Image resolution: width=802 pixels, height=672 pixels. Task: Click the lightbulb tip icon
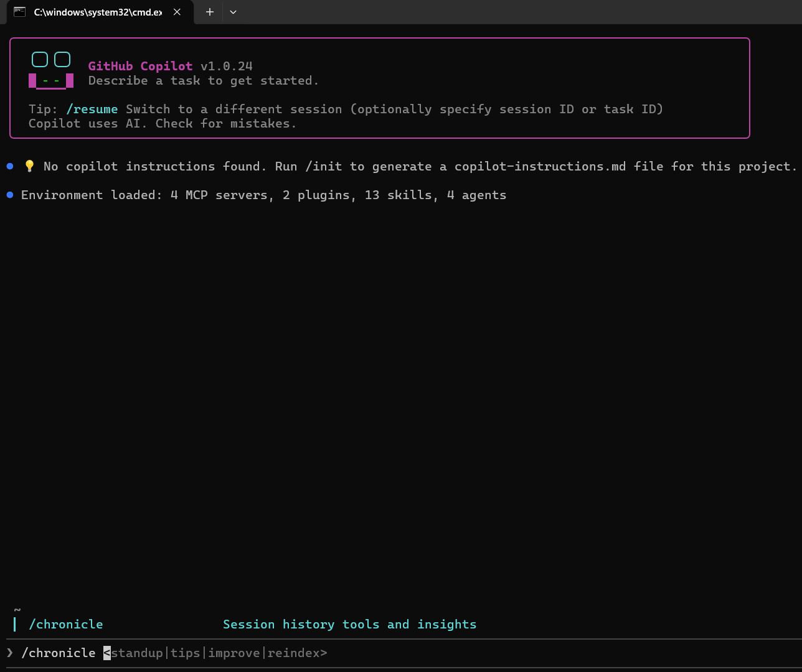[29, 166]
